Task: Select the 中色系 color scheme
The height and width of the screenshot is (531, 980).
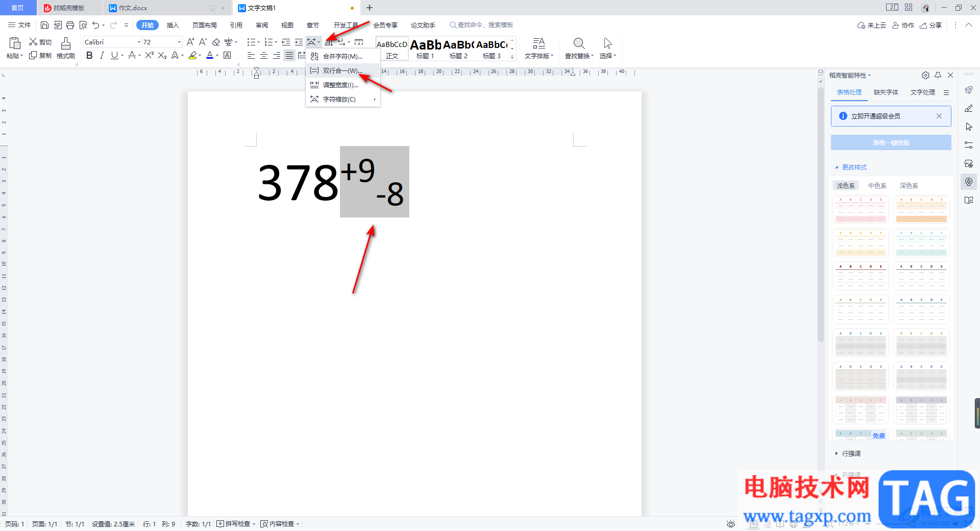Action: point(877,185)
